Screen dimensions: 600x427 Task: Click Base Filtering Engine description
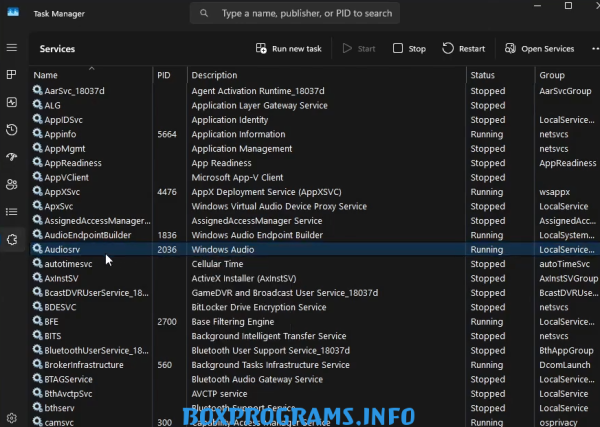[x=233, y=322]
